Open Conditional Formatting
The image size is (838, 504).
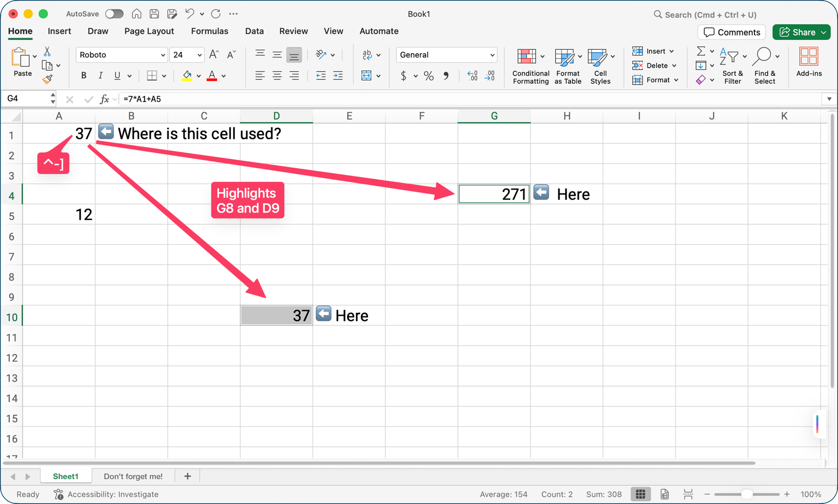coord(531,66)
